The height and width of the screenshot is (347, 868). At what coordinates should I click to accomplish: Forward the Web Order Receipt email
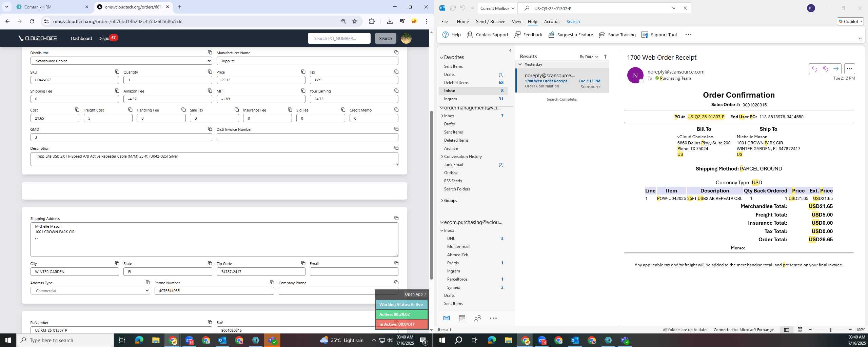click(836, 69)
